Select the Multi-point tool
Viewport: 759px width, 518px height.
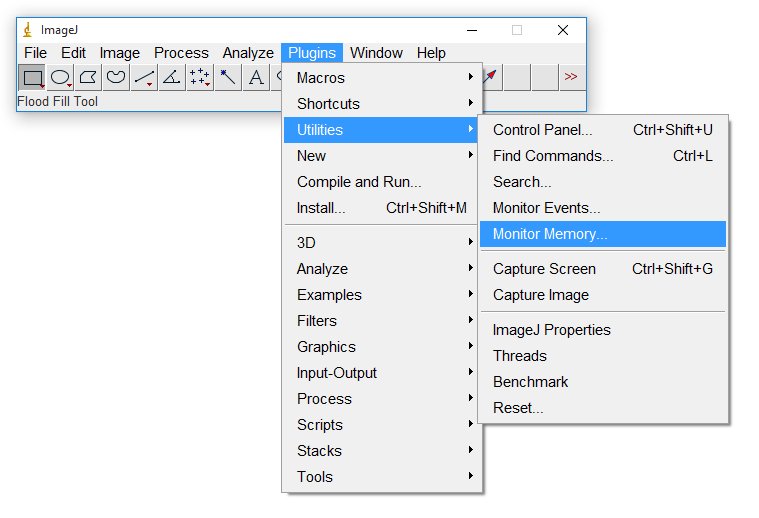(200, 77)
